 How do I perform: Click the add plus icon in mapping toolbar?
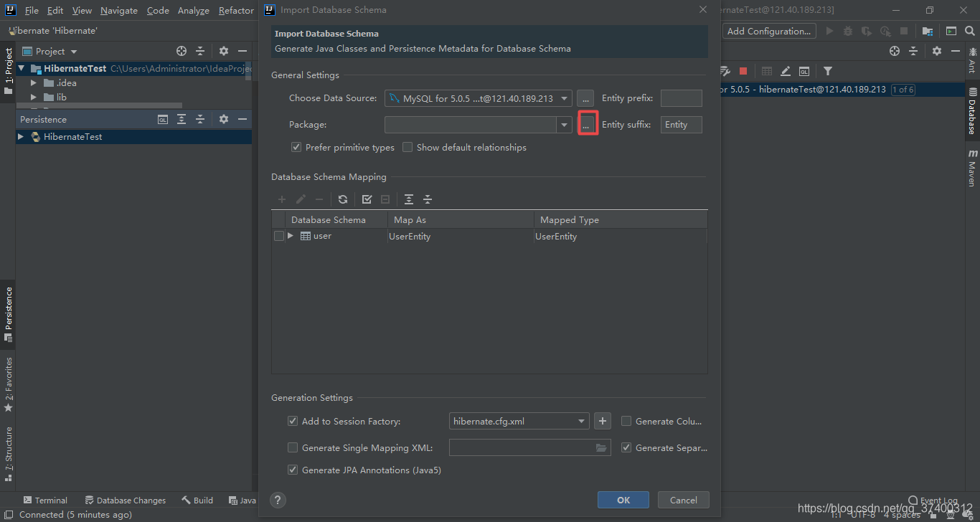point(282,199)
